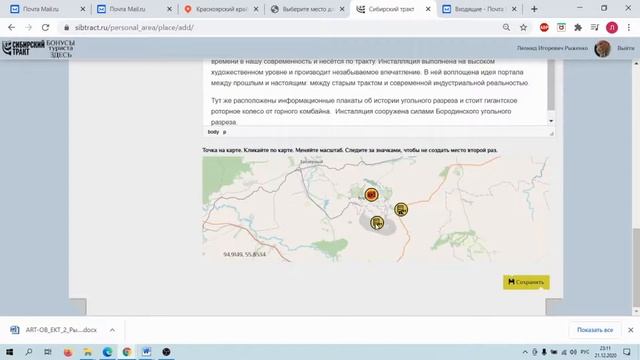Open the Chrome three-dot menu
This screenshot has width=640, height=360.
coord(629,27)
